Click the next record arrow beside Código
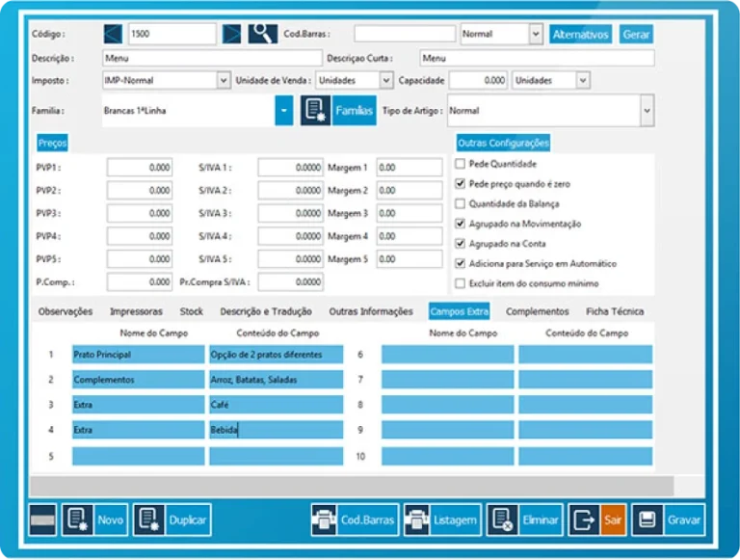The image size is (740, 560). [x=232, y=34]
